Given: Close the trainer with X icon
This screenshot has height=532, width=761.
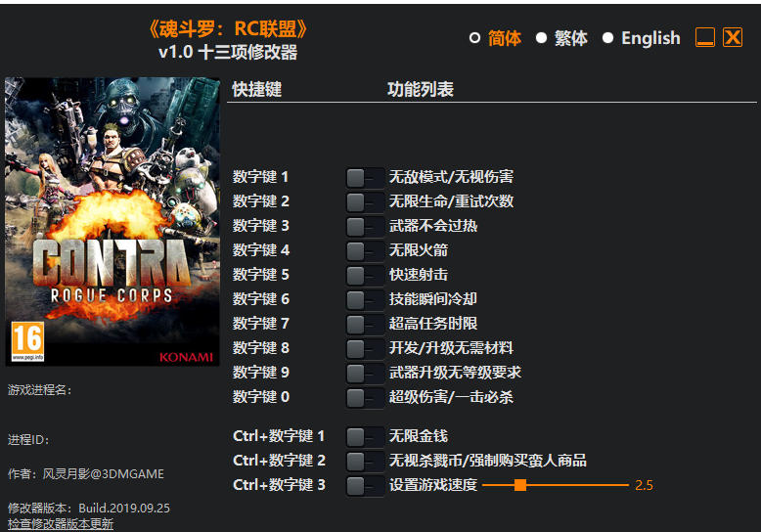Looking at the screenshot, I should tap(733, 37).
